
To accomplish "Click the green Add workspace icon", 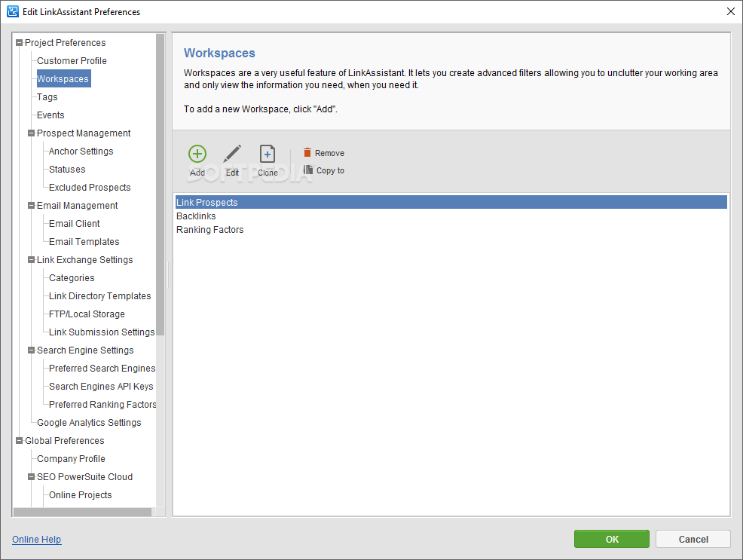I will click(197, 154).
